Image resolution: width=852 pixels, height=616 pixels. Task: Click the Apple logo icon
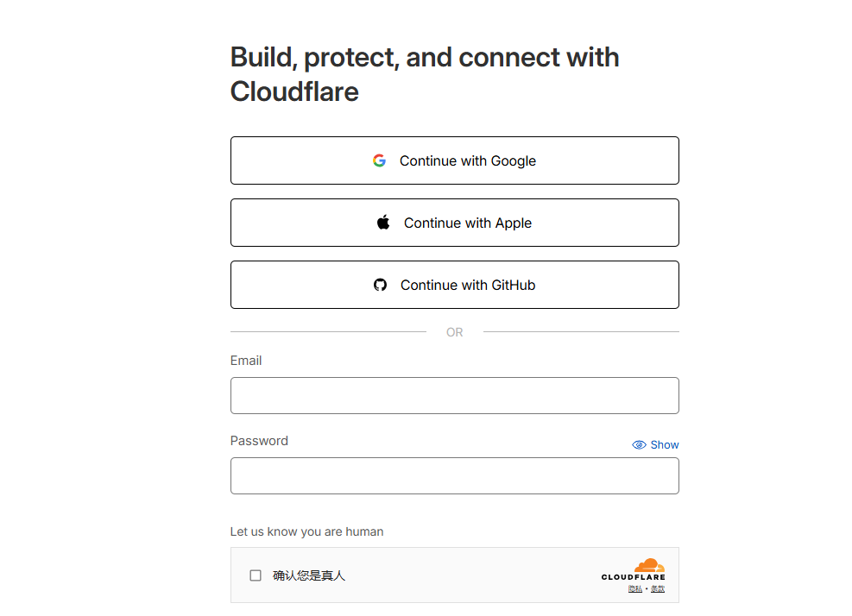pyautogui.click(x=383, y=223)
